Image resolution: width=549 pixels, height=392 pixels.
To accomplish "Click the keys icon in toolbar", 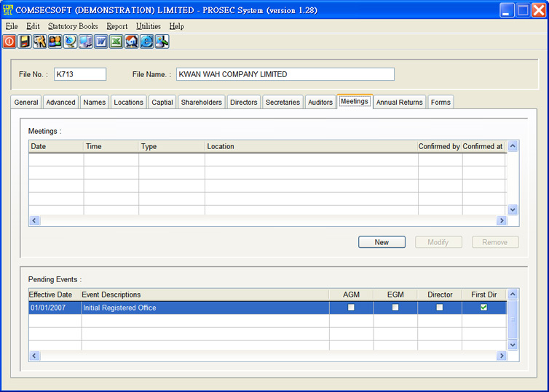I will [39, 41].
